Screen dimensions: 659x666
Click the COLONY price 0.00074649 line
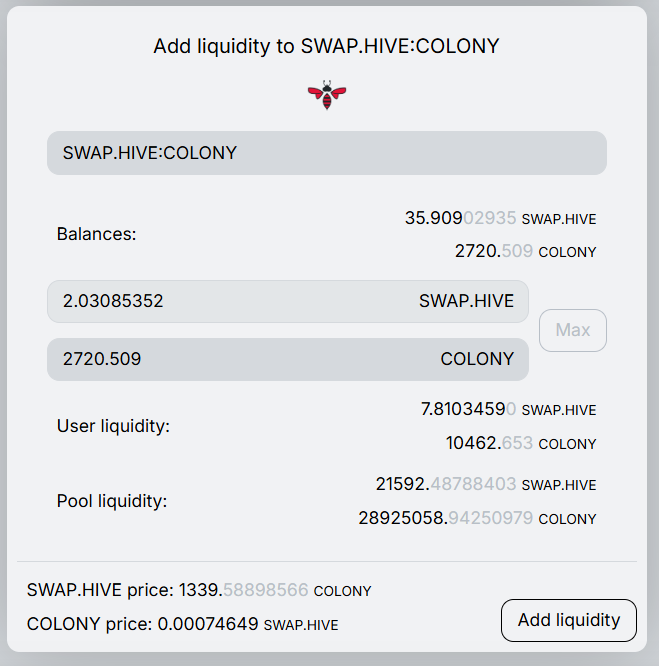click(182, 624)
